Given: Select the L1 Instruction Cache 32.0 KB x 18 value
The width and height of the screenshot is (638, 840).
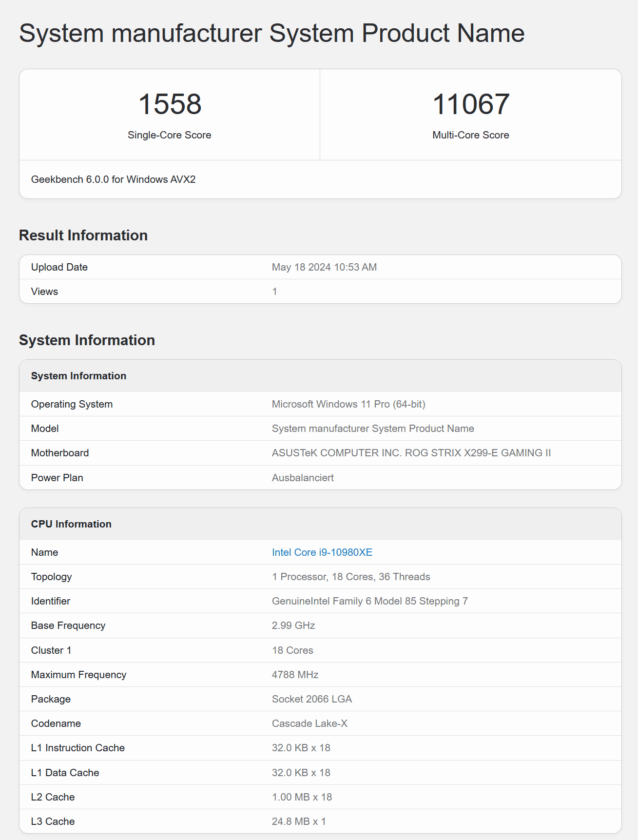Looking at the screenshot, I should click(301, 748).
